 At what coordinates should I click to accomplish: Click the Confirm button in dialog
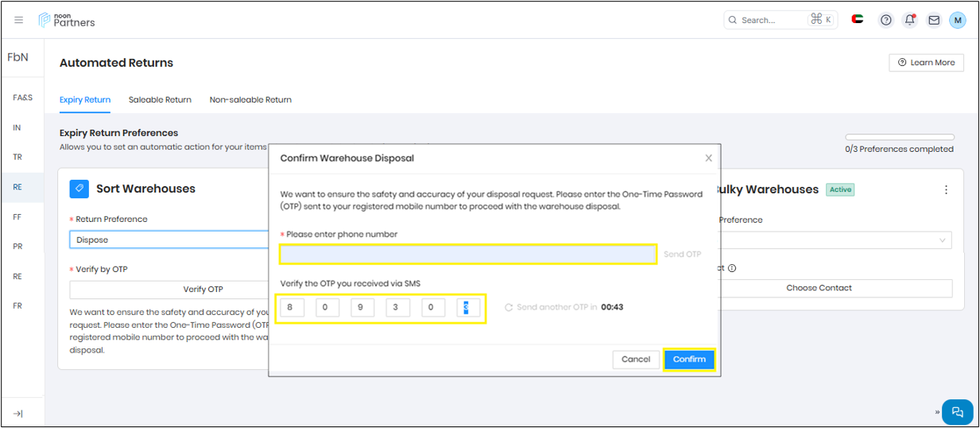(689, 360)
